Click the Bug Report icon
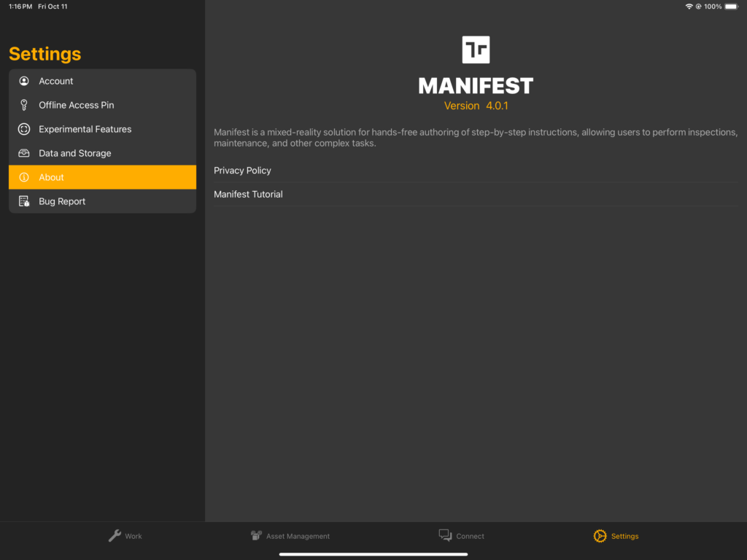 click(x=24, y=201)
